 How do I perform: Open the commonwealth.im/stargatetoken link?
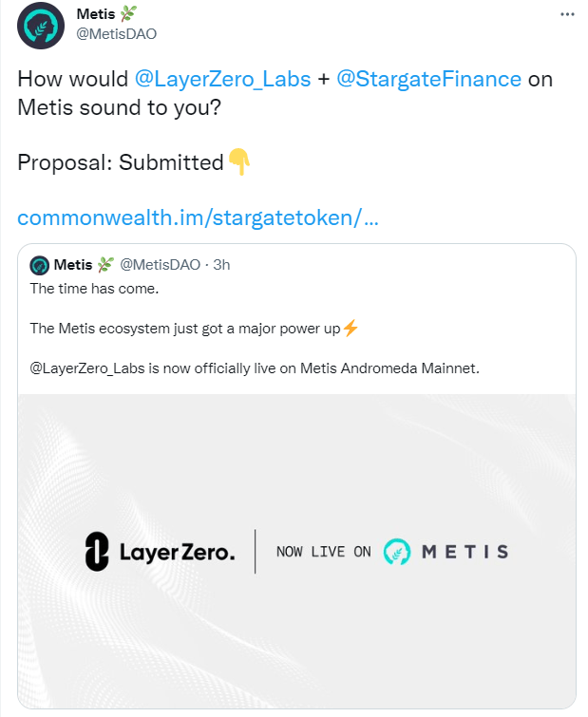[x=198, y=217]
